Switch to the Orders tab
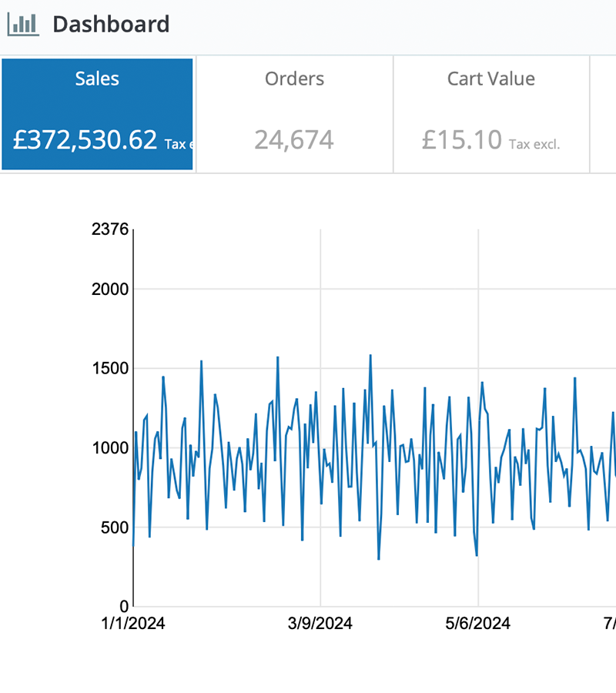The width and height of the screenshot is (616, 693). [x=294, y=79]
